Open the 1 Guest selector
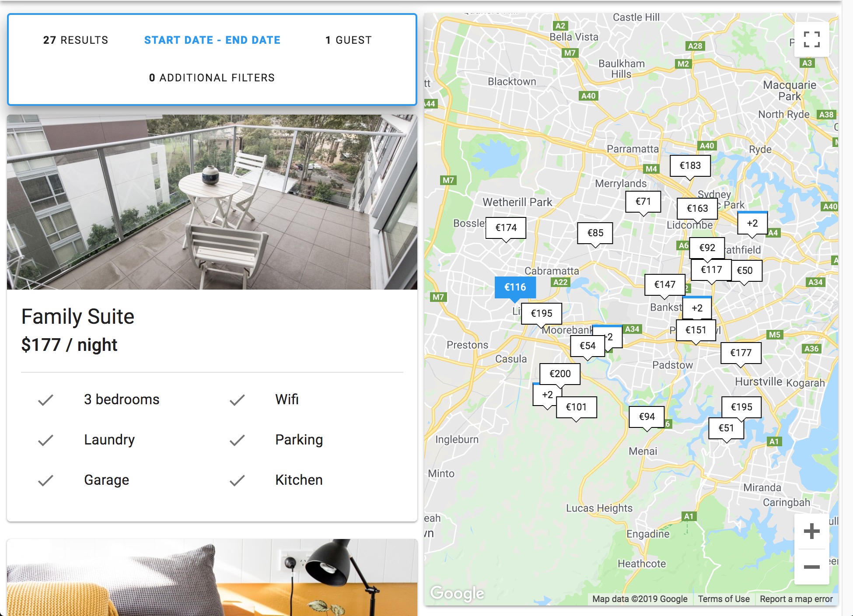 (x=349, y=40)
